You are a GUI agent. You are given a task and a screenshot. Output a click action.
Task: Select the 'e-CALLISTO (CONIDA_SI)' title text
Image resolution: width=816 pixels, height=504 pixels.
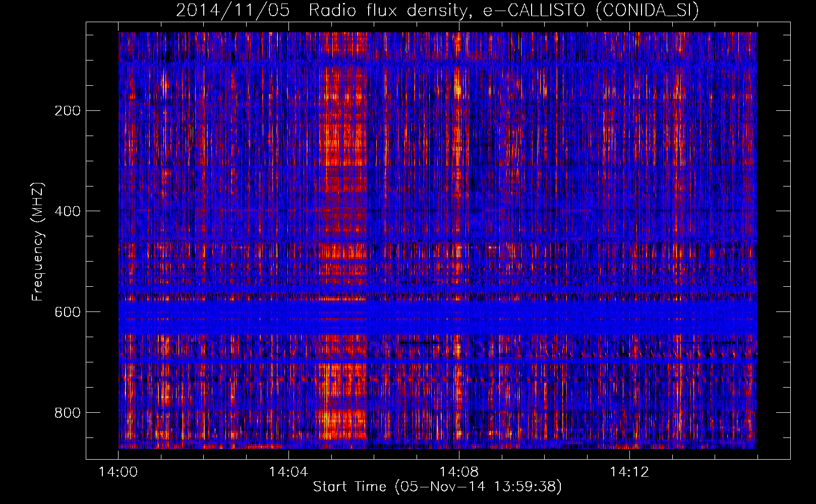591,11
